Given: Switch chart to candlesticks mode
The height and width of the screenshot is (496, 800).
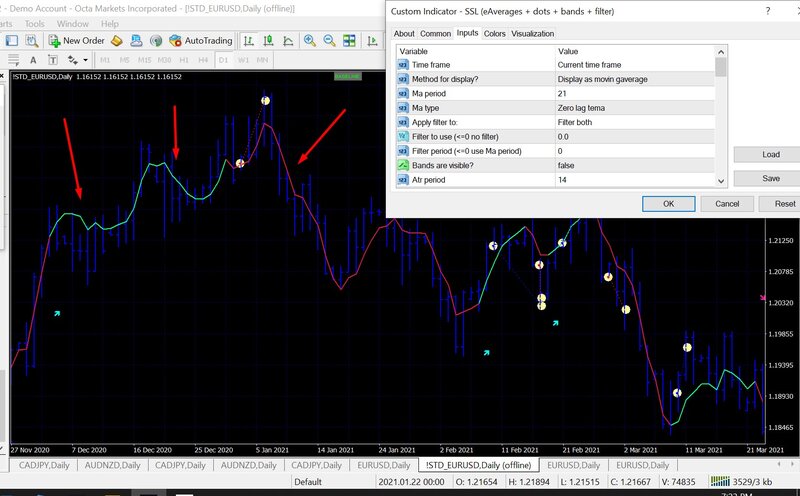Looking at the screenshot, I should [x=266, y=41].
